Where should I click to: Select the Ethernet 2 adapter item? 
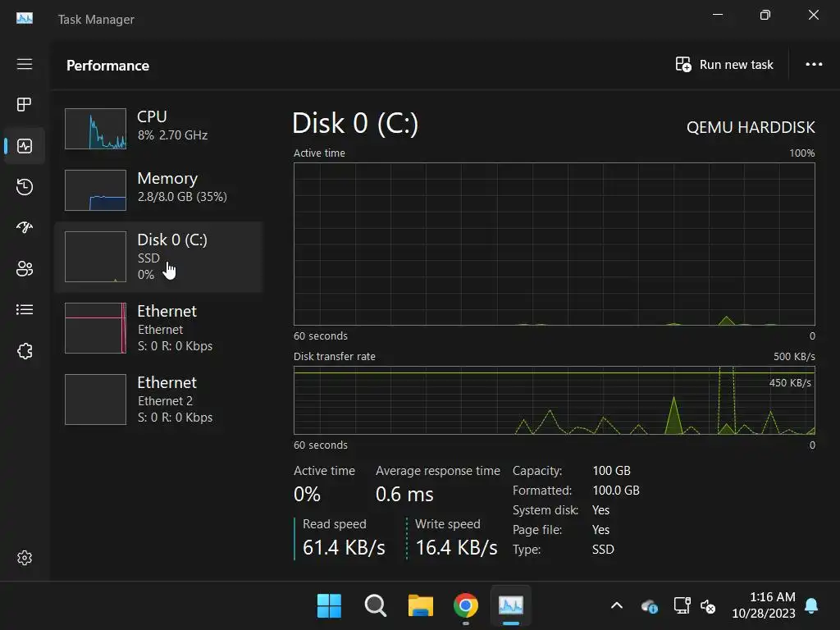pos(157,399)
